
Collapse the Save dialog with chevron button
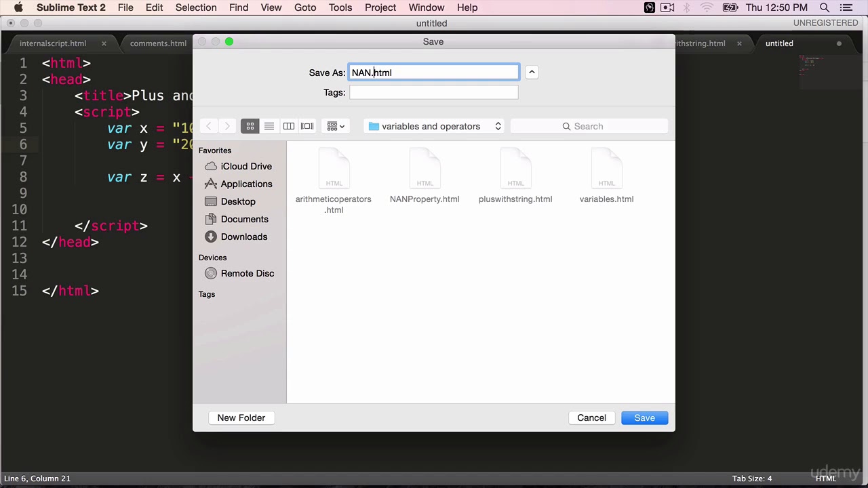pyautogui.click(x=532, y=72)
